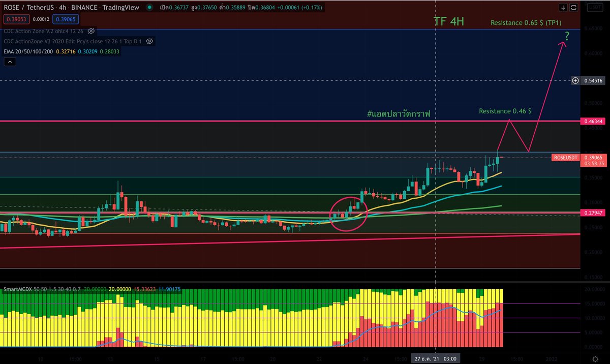Screen dimensions: 610x364
Task: Select the 0.54516 crosshair price label
Action: point(593,80)
